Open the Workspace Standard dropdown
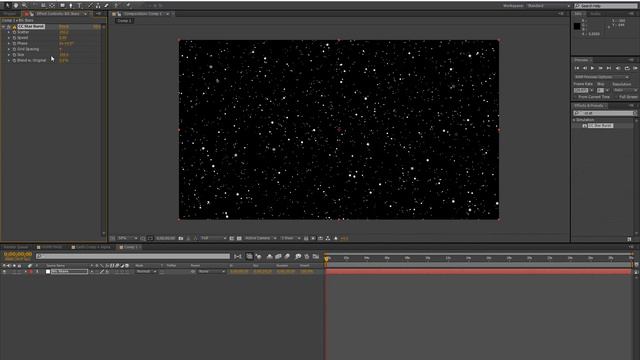Image resolution: width=640 pixels, height=360 pixels. point(549,6)
